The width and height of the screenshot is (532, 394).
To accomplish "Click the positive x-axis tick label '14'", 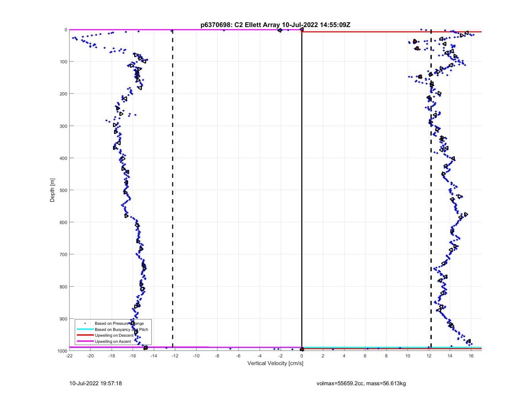I will 450,355.
